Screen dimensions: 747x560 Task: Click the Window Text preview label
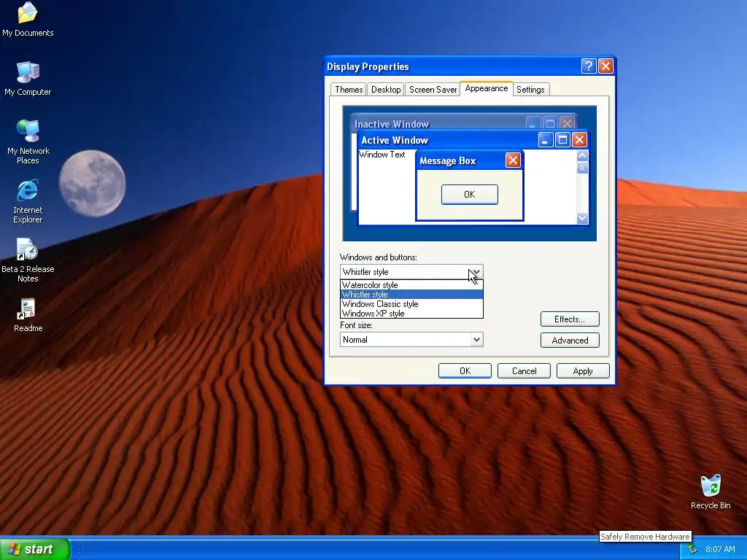point(382,155)
